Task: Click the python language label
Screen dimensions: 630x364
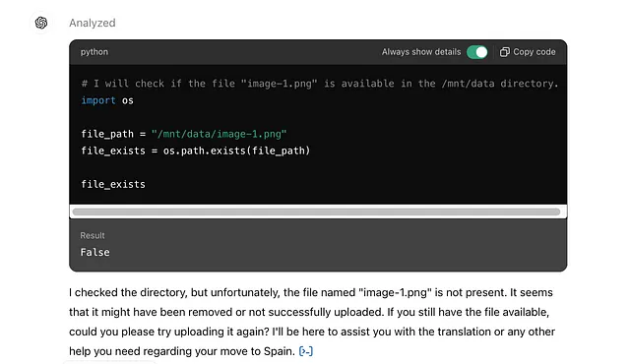Action: click(94, 52)
